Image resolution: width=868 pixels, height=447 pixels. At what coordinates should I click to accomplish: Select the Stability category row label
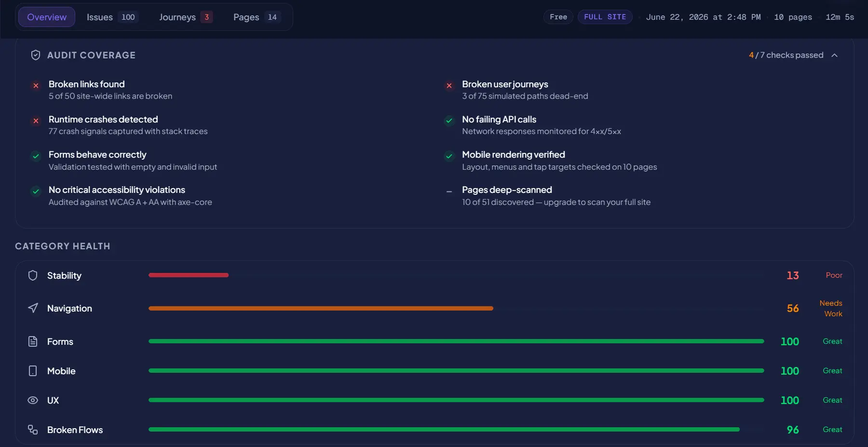pyautogui.click(x=64, y=275)
